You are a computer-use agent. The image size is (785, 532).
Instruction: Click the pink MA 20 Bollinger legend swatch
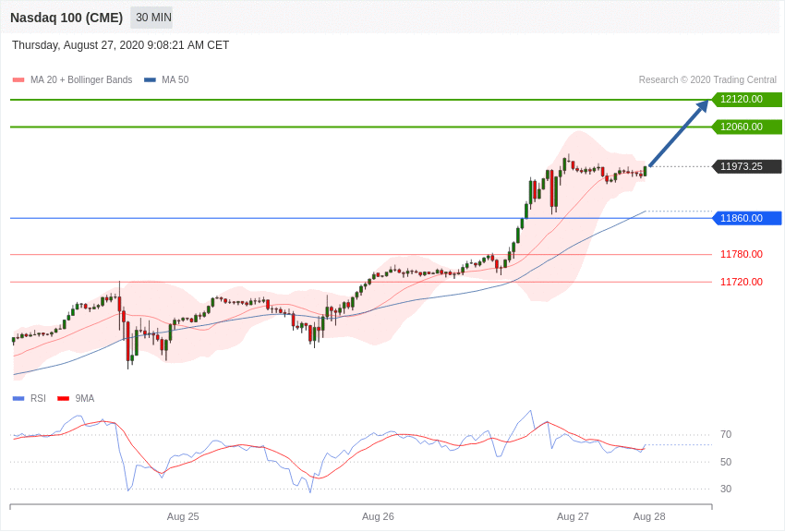click(18, 80)
